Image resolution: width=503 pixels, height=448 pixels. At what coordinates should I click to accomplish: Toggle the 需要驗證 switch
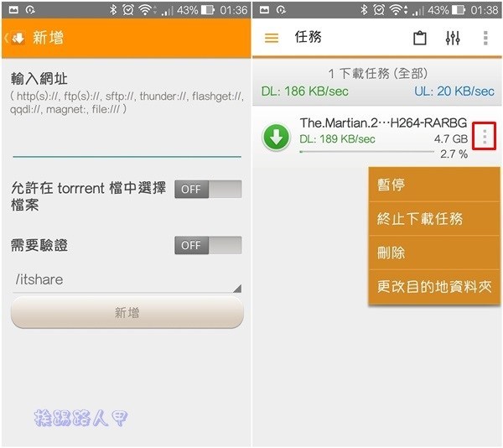[x=208, y=245]
